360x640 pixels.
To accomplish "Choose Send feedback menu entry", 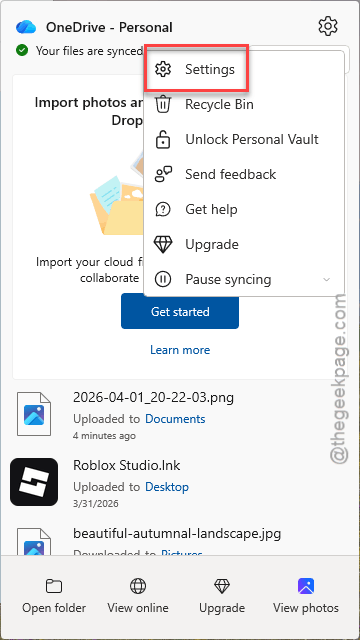I will coord(244,174).
